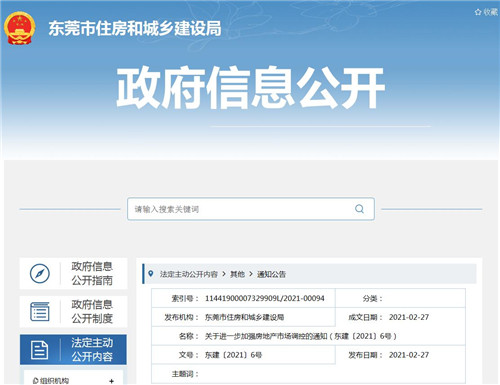Click the location pin breadcrumb icon
Viewport: 500px width, 385px height.
151,274
